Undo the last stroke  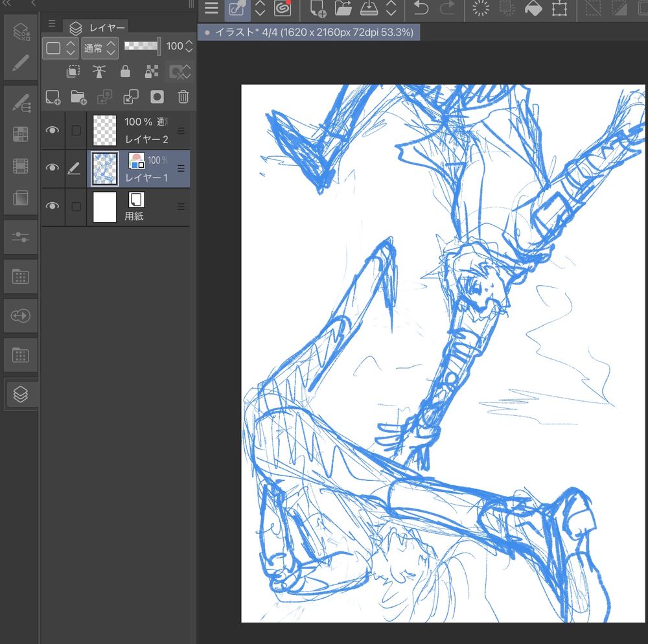421,8
